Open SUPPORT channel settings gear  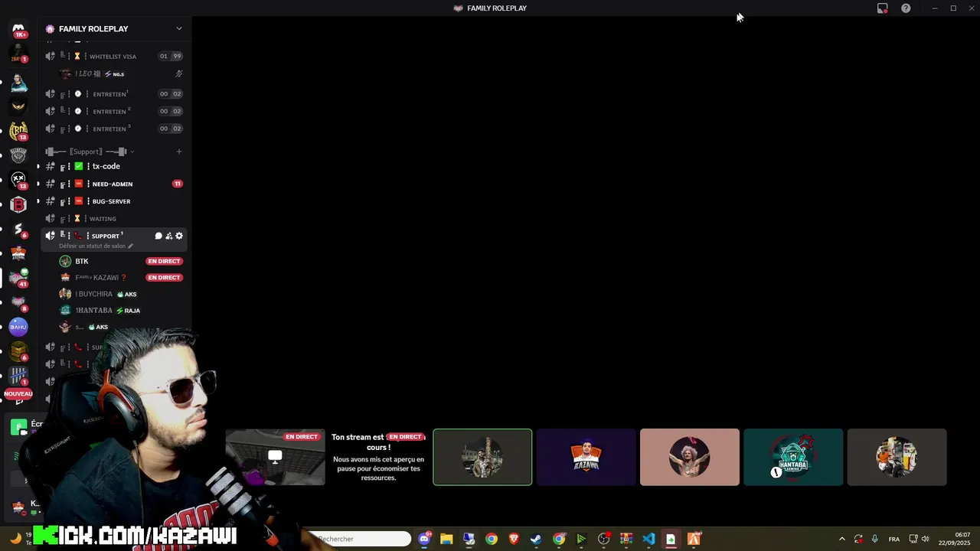[x=179, y=236]
